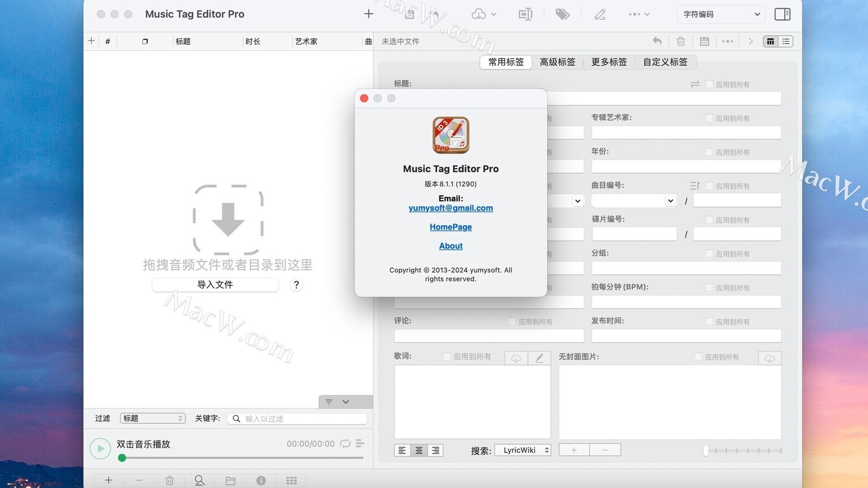Enable 应用到所有 checkbox for 碟片编号
The image size is (868, 488).
709,220
